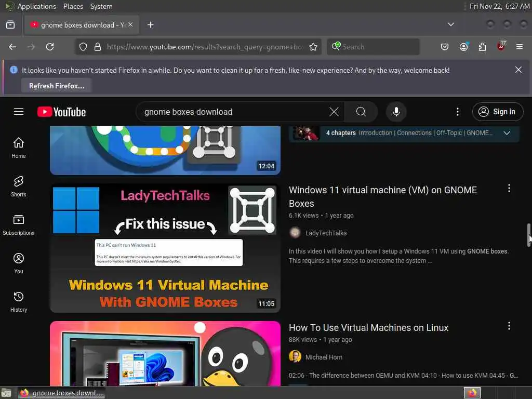
Task: Open the clock date Fri Nov 22
Action: tap(499, 6)
